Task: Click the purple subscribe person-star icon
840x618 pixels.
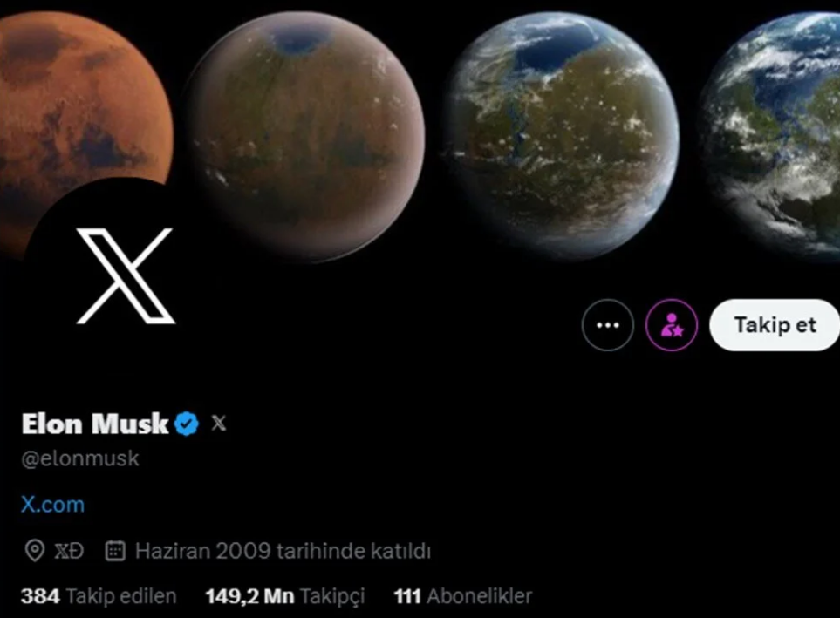Action: [x=672, y=325]
